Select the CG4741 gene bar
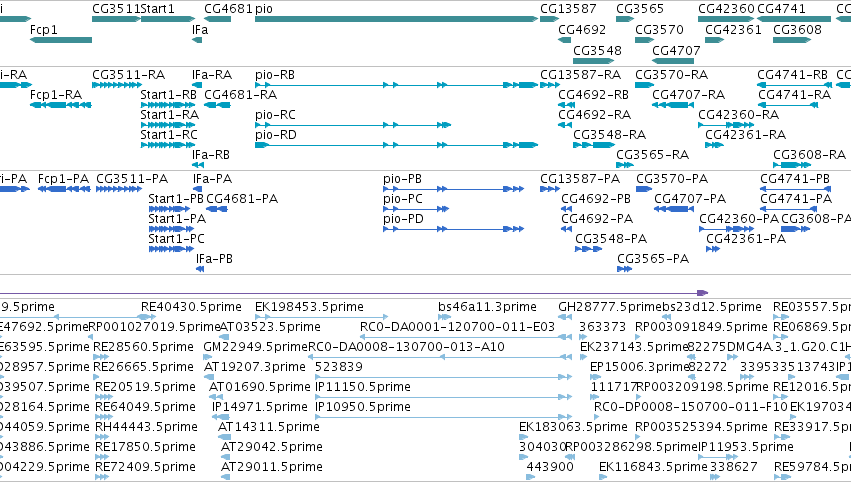851x482 pixels. point(794,19)
